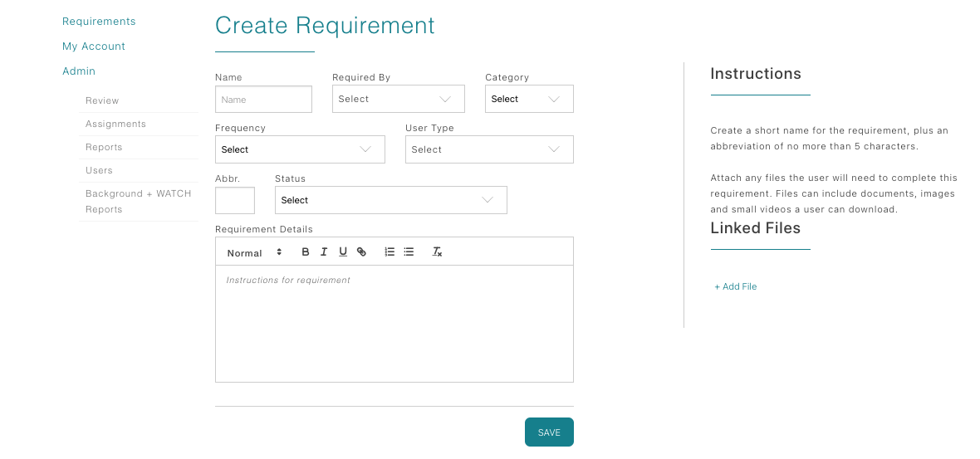The height and width of the screenshot is (459, 980).
Task: Click into the Requirement Details text area
Action: (x=394, y=324)
